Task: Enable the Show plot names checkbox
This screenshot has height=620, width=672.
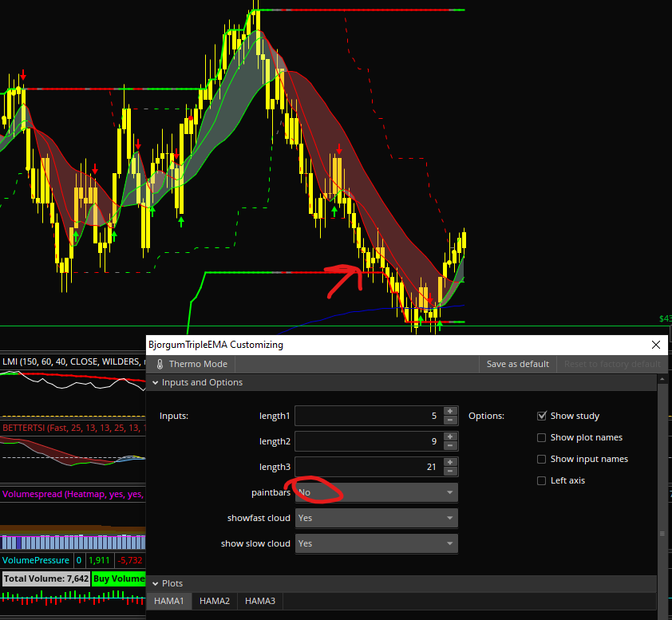Action: [542, 437]
